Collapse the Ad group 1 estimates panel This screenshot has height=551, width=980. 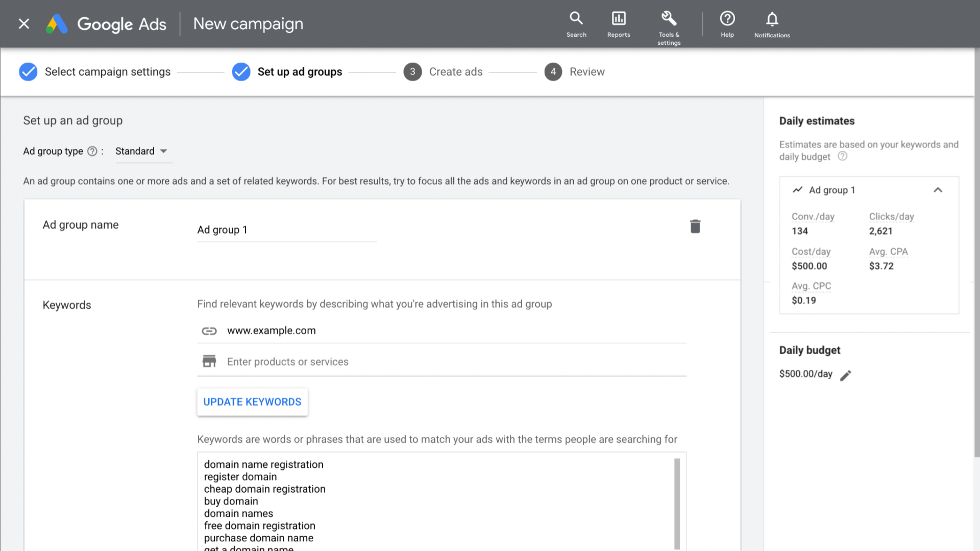pyautogui.click(x=938, y=190)
